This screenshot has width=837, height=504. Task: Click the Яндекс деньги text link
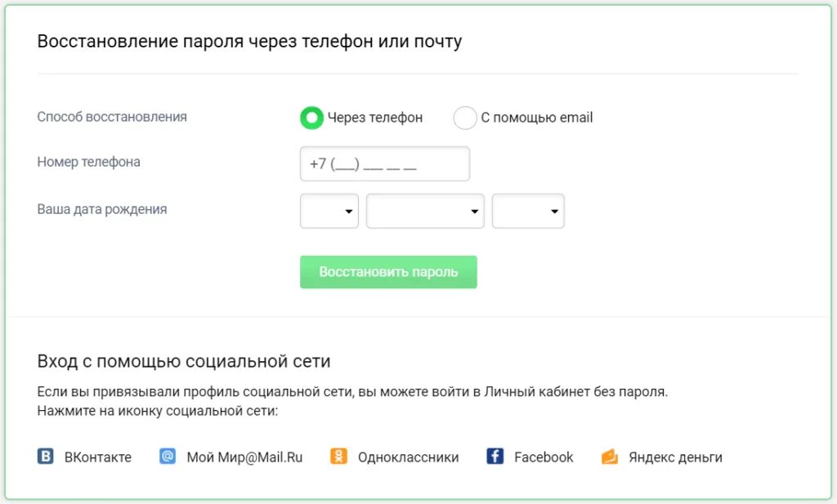(675, 457)
